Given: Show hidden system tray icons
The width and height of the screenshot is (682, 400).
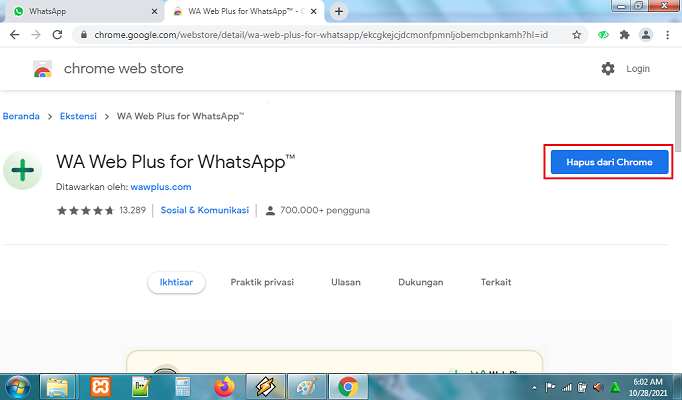Looking at the screenshot, I should pos(535,387).
